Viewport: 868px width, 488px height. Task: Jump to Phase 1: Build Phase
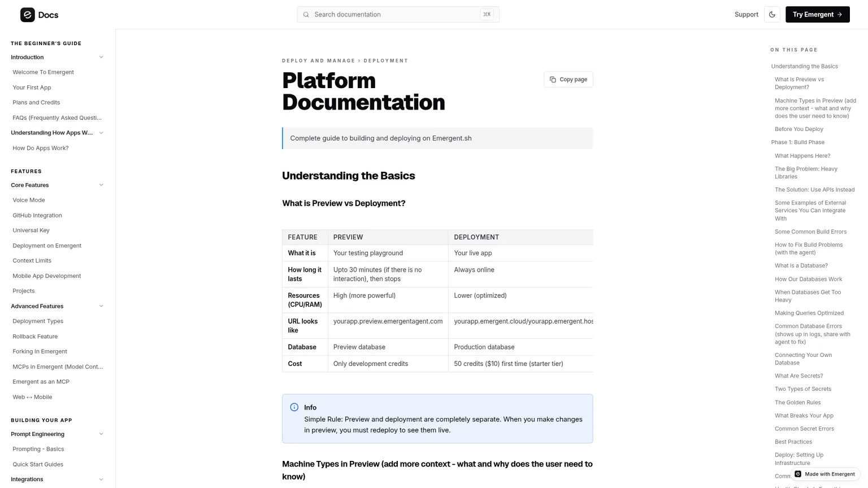coord(797,142)
